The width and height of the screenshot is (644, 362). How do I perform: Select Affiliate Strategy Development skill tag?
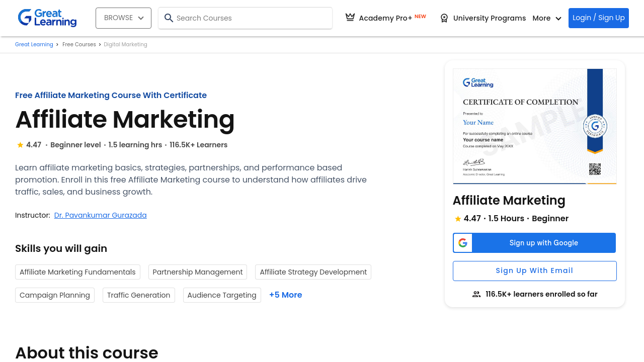pos(313,272)
